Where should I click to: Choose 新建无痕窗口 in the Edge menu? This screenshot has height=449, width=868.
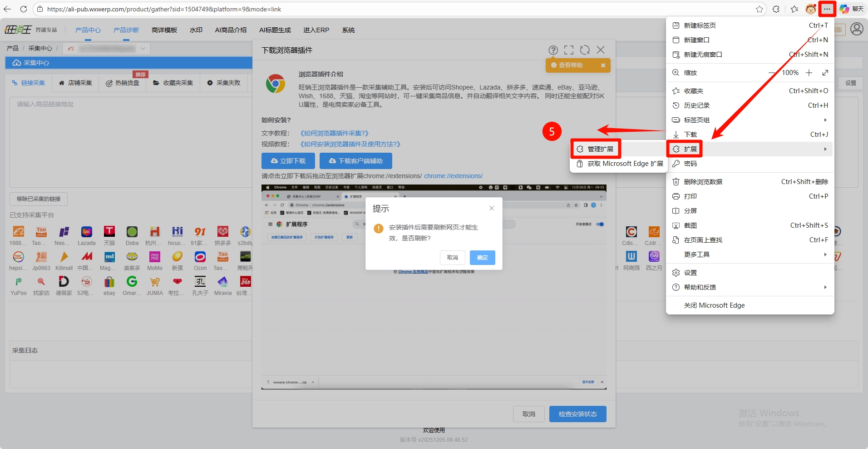tap(703, 55)
